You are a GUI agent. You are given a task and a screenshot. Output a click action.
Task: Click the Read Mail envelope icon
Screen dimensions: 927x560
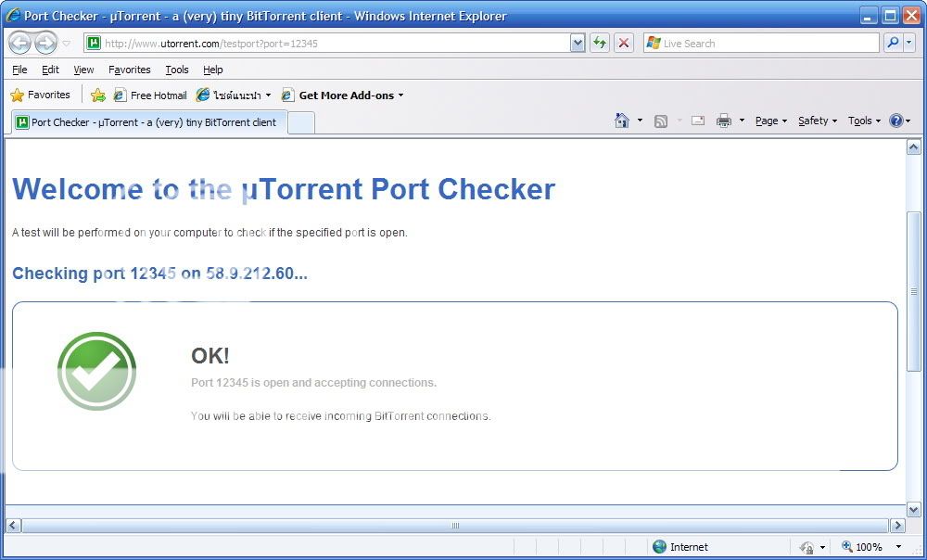point(698,121)
